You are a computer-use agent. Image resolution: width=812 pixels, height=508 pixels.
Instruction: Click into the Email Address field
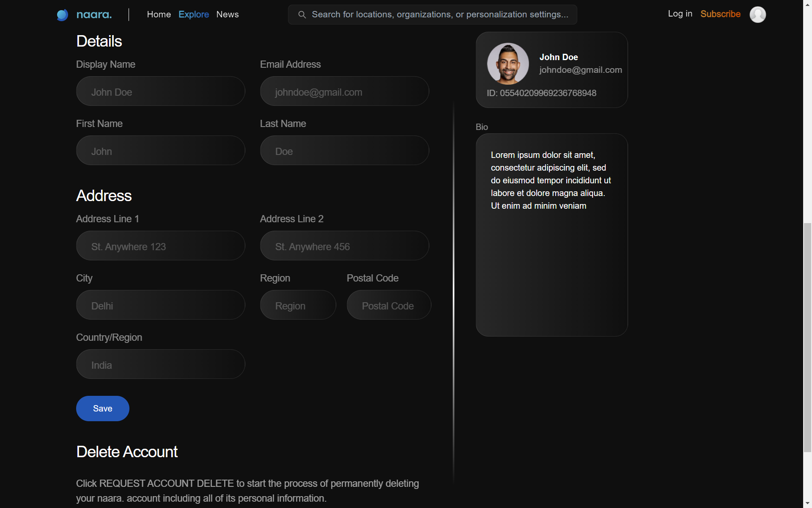pyautogui.click(x=344, y=91)
